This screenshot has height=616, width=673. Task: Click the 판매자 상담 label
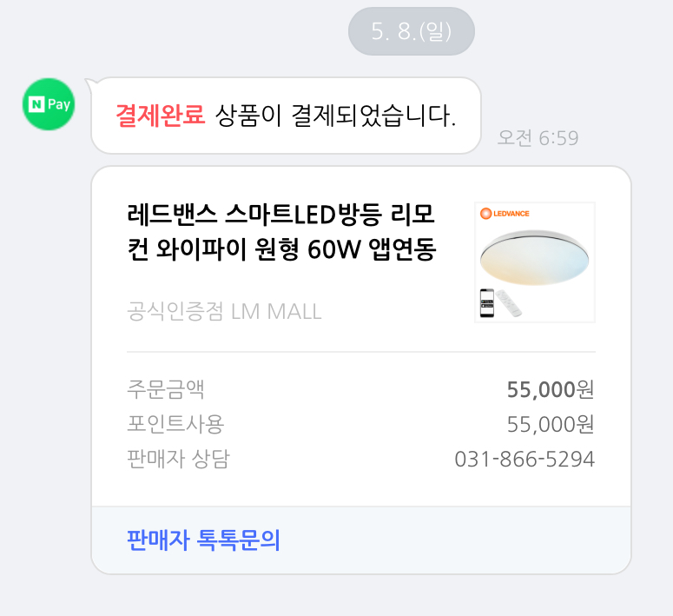tap(178, 459)
